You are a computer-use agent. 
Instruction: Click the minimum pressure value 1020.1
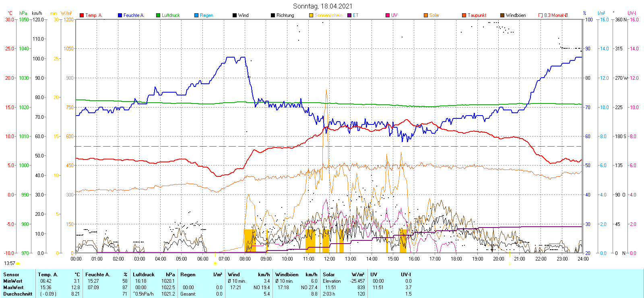(x=168, y=281)
